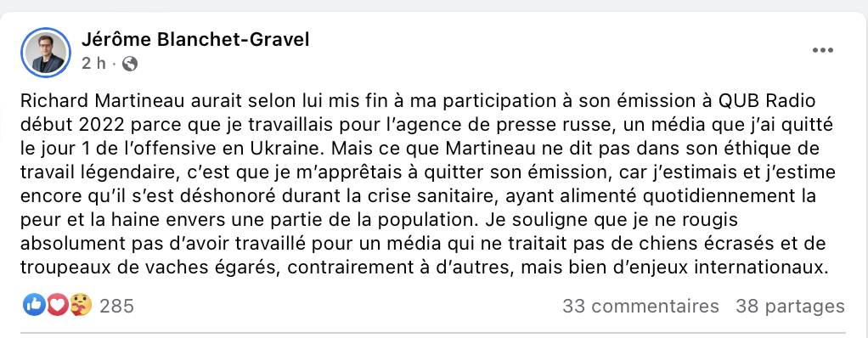
Task: Open the post's '2 h' timestamp
Action: [93, 64]
